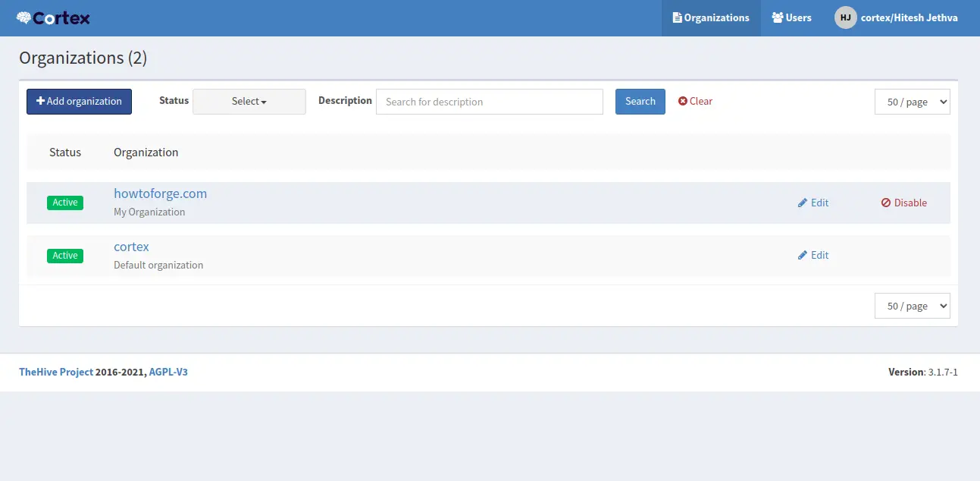Open the top 50 / page selector
Screen dimensions: 980x481
click(x=913, y=102)
